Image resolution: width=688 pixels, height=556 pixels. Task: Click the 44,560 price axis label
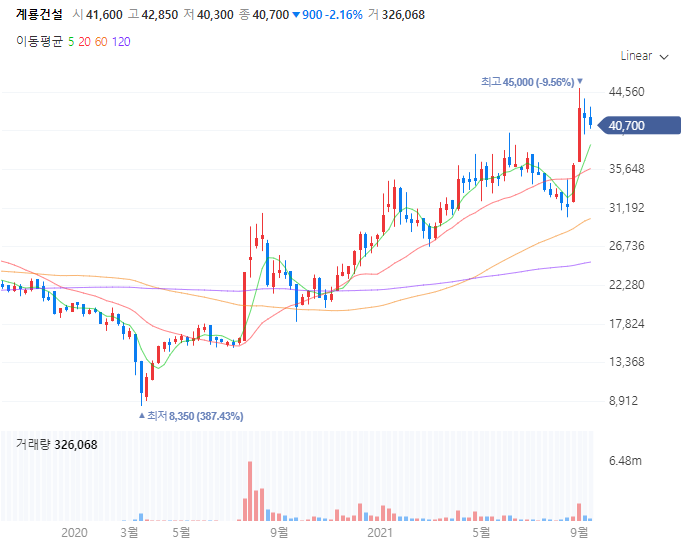[x=627, y=92]
